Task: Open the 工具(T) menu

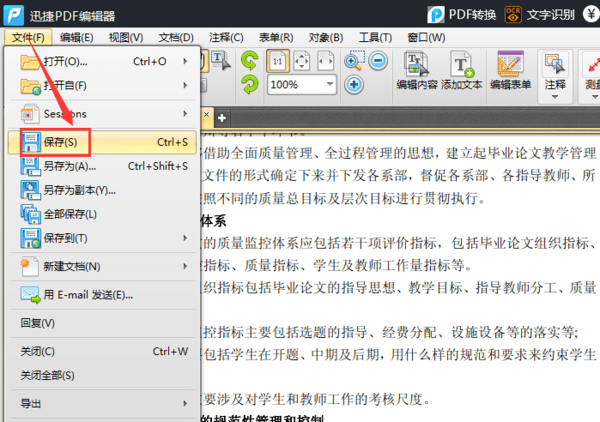Action: coord(375,37)
